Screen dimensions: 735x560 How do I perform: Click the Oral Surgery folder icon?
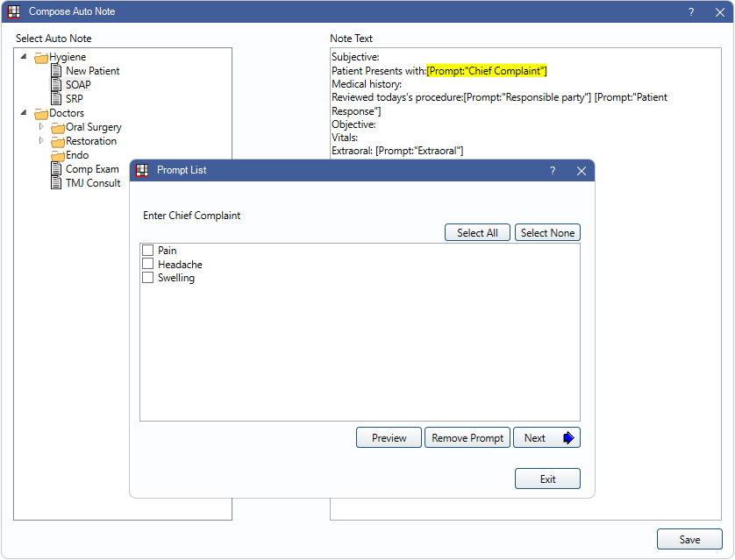pos(58,128)
